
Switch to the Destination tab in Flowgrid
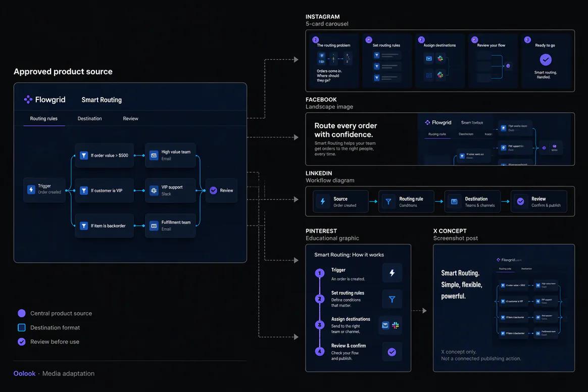coord(89,119)
